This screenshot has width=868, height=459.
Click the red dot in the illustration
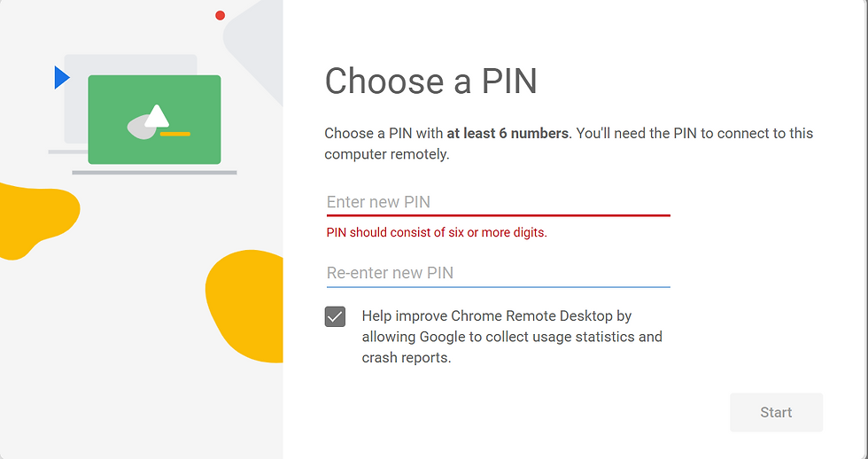[220, 15]
